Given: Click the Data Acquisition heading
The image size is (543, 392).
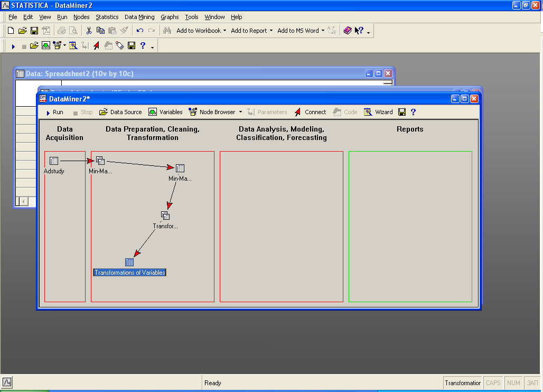Looking at the screenshot, I should pos(65,133).
